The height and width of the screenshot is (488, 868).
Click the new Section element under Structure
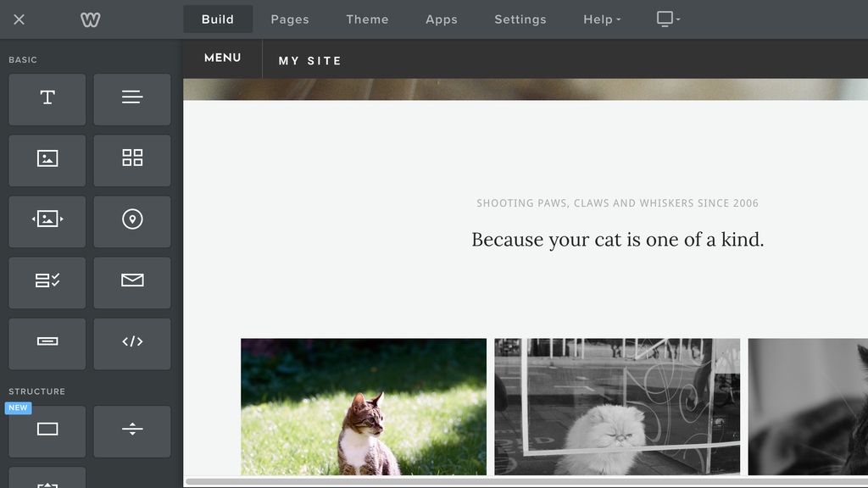47,431
